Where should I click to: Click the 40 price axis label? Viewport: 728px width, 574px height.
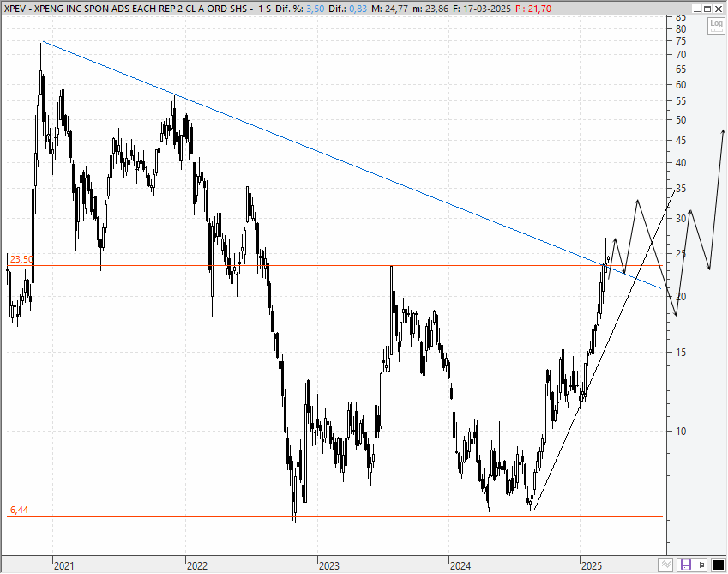click(x=681, y=163)
